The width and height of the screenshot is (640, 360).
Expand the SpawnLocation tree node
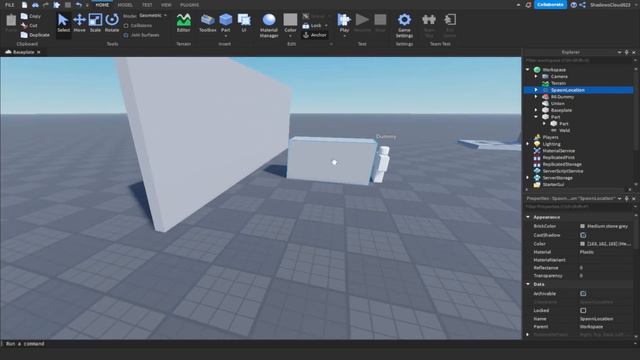(536, 90)
